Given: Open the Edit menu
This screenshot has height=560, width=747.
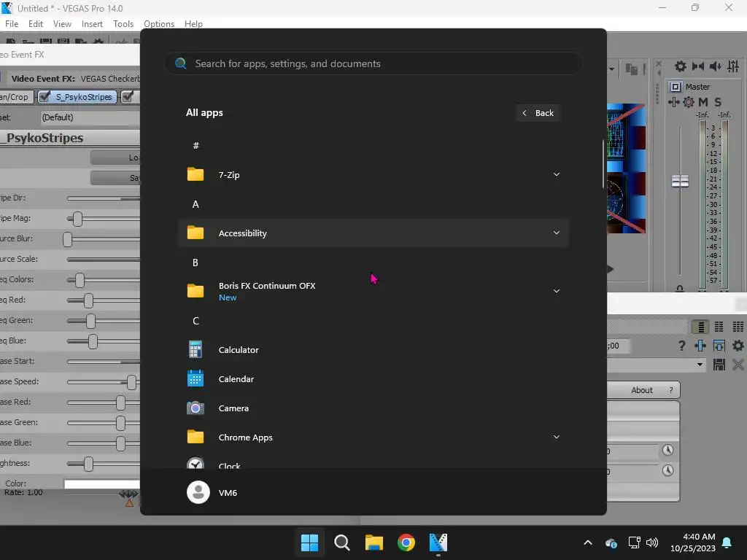Looking at the screenshot, I should tap(36, 24).
